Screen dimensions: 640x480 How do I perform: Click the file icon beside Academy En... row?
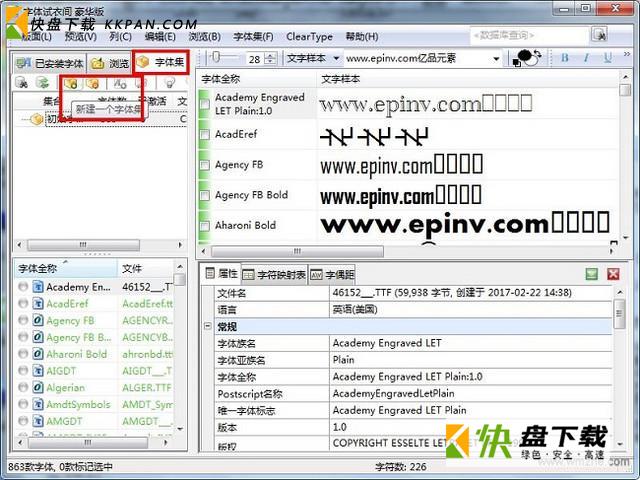point(38,287)
